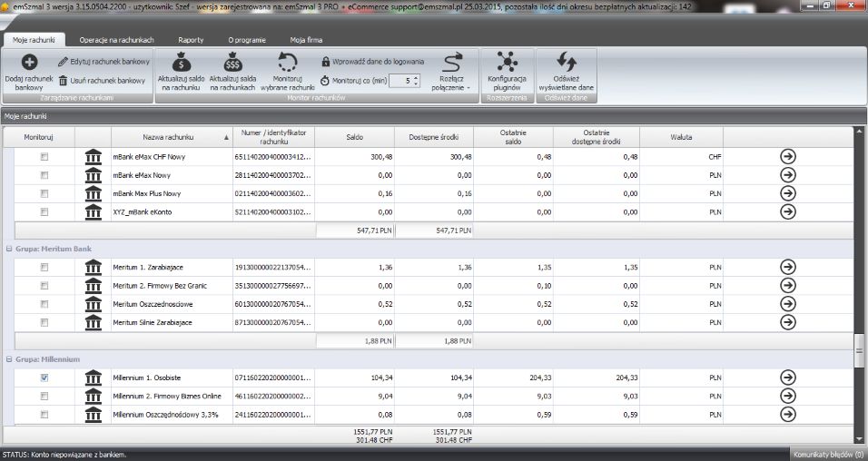This screenshot has width=868, height=461.
Task: Check Monitoruj for Millennium Oszczędnościowy 3,3%
Action: pos(44,414)
